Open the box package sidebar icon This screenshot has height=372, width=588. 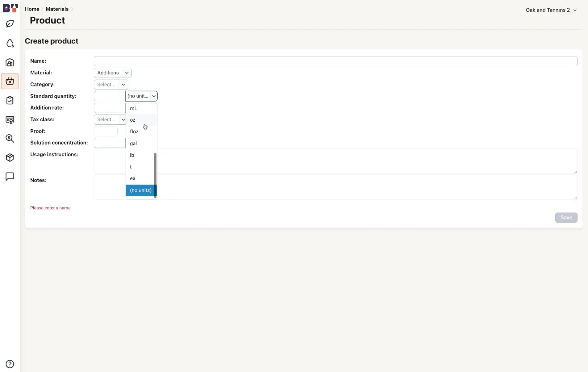(x=10, y=157)
